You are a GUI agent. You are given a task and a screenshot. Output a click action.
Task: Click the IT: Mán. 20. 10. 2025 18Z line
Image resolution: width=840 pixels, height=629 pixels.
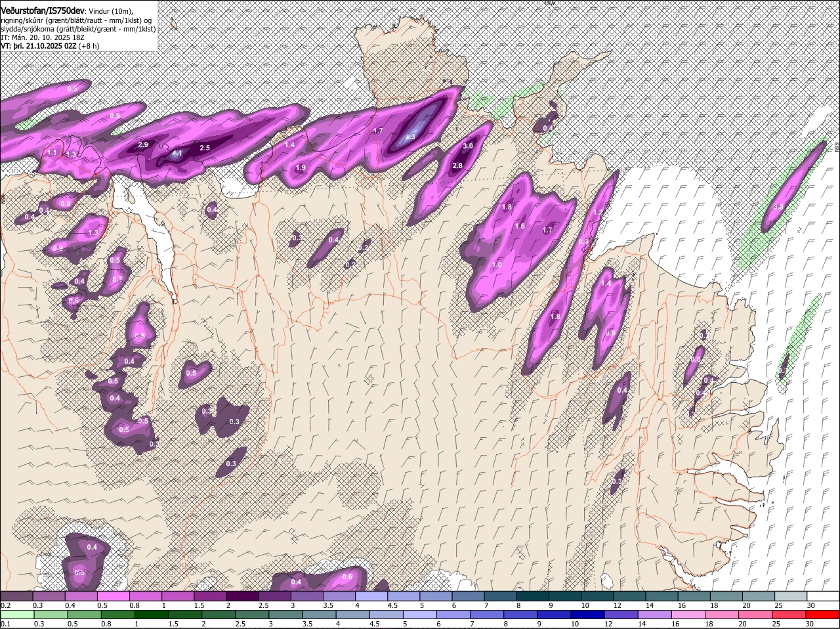(x=42, y=37)
